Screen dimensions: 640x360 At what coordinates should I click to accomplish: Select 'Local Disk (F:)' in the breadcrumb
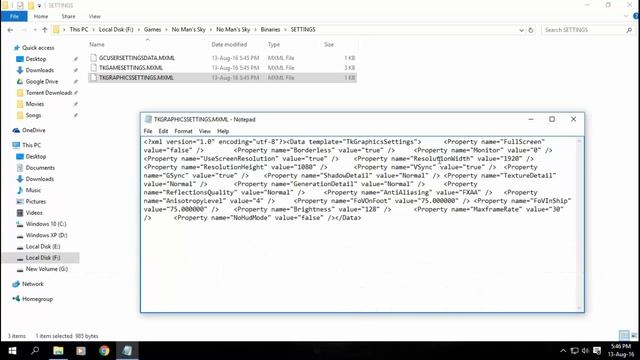(x=116, y=29)
